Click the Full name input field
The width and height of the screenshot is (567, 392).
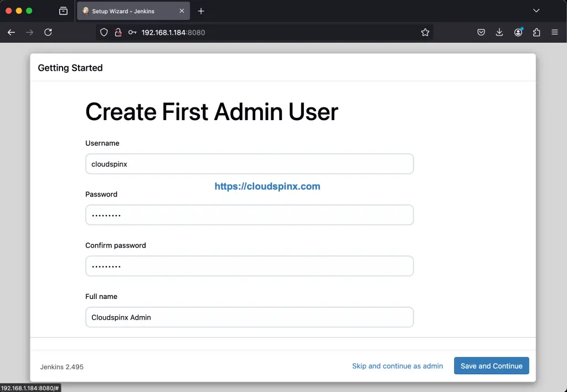(249, 317)
